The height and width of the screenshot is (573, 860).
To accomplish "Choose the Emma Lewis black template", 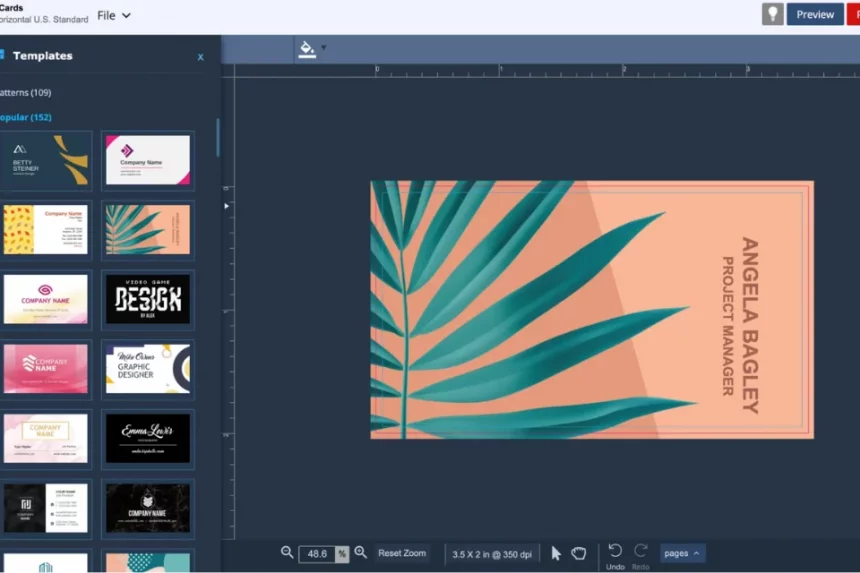I will pyautogui.click(x=148, y=438).
